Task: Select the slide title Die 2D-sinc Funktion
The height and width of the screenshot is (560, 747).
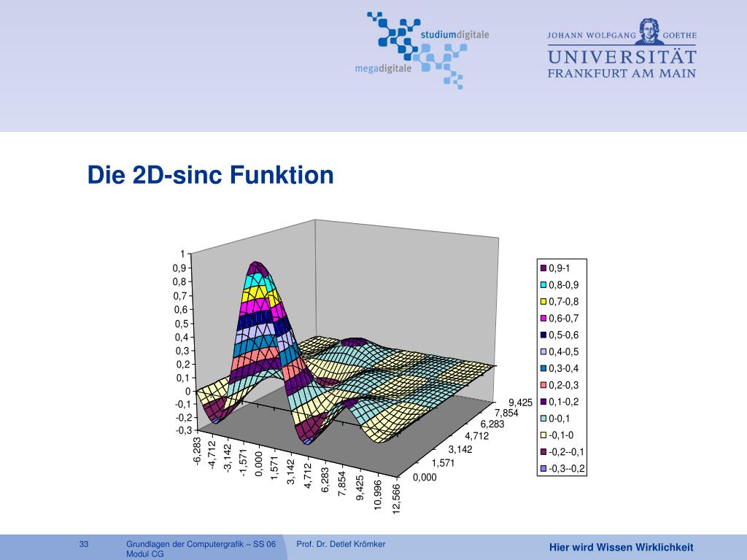Action: pos(211,175)
